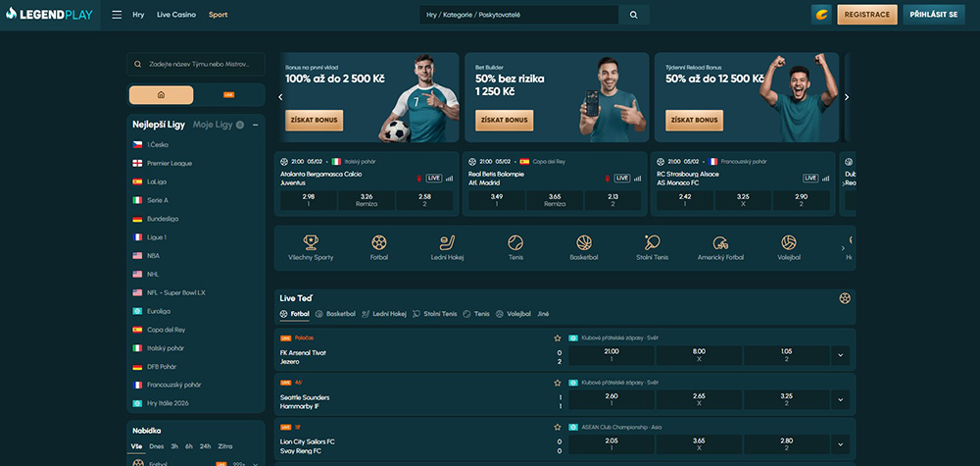
Task: Open stats bars for Strasbourg vs Monaco
Action: coord(825,179)
